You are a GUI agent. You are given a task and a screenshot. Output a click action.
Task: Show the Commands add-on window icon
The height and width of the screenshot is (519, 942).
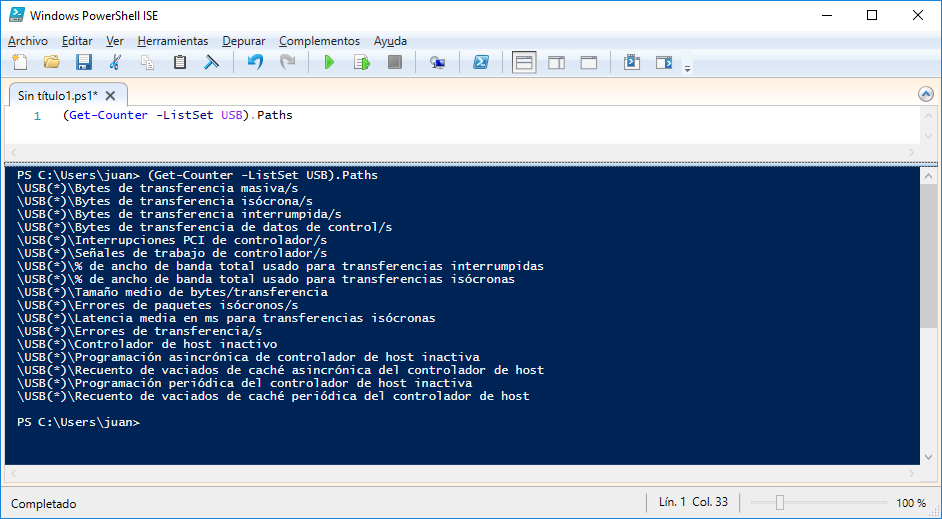click(x=631, y=62)
